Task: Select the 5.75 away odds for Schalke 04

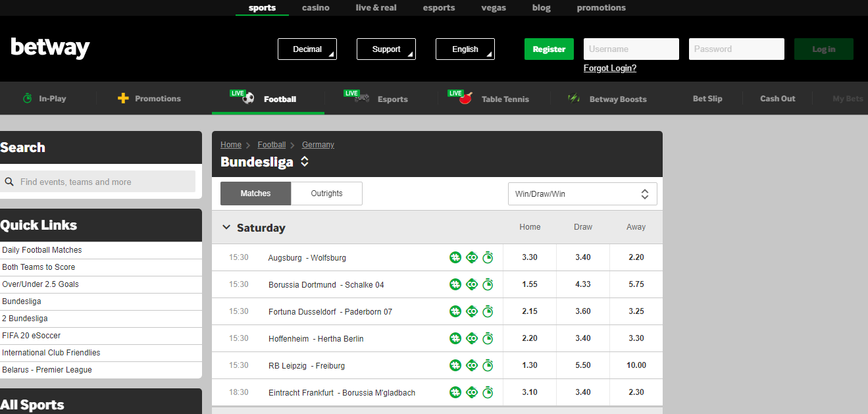Action: 636,284
